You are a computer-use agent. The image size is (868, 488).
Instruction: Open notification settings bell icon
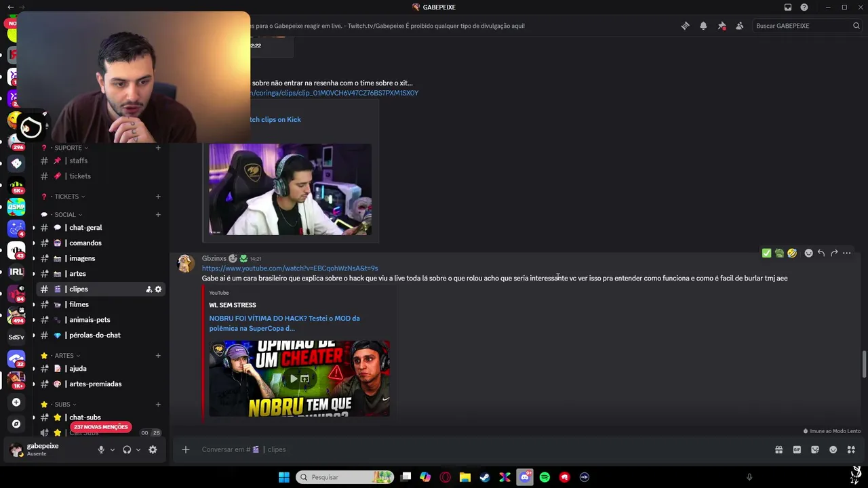pyautogui.click(x=703, y=26)
